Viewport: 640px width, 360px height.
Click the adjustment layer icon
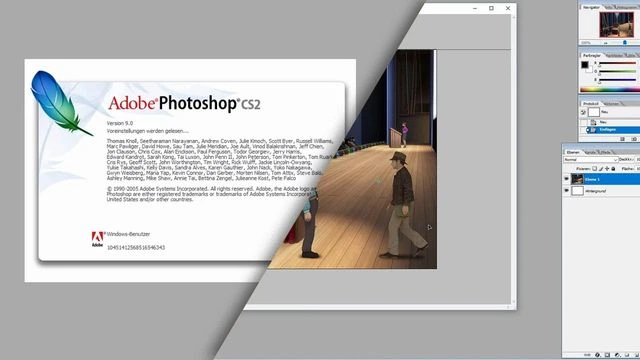tap(617, 355)
